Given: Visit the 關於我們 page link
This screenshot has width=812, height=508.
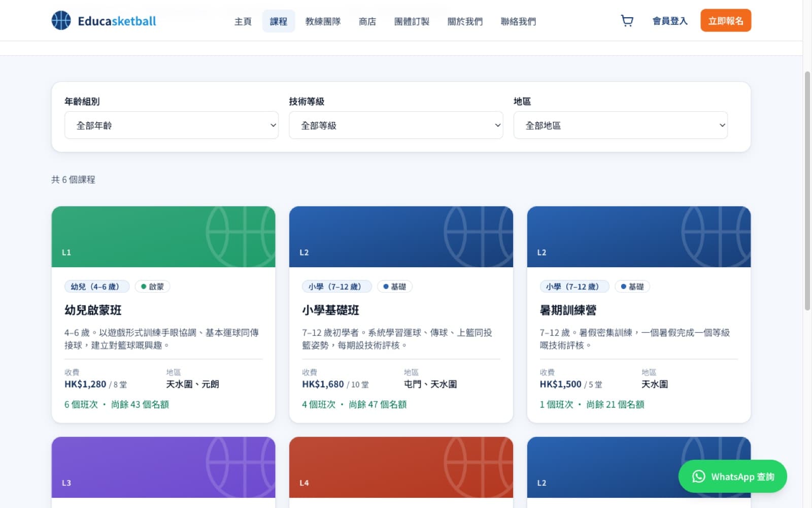Looking at the screenshot, I should point(465,21).
